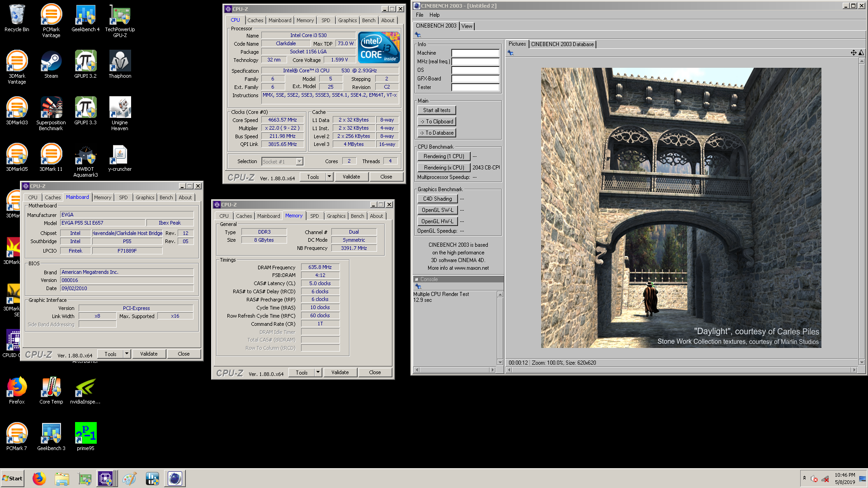Switch to the View tab in CINEBENCH
The height and width of the screenshot is (488, 868).
(x=467, y=26)
